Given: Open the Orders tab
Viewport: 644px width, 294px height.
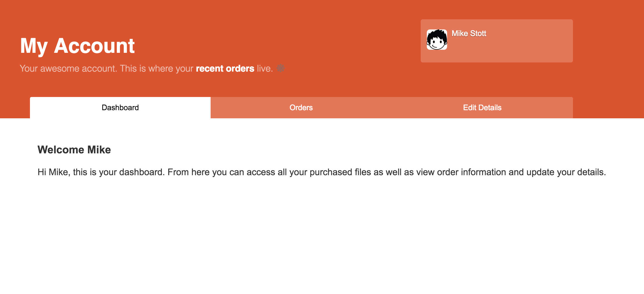Looking at the screenshot, I should (x=301, y=108).
